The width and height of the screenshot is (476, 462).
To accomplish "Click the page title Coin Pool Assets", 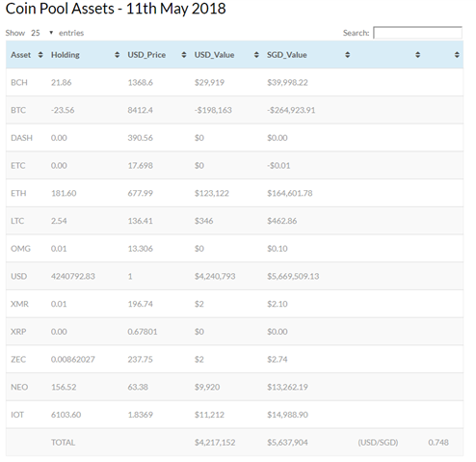I will pyautogui.click(x=116, y=9).
